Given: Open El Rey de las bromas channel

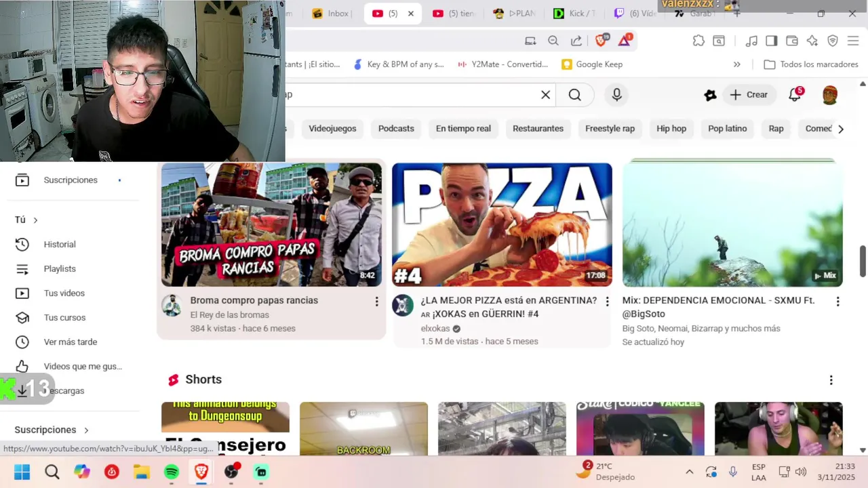Looking at the screenshot, I should click(230, 315).
